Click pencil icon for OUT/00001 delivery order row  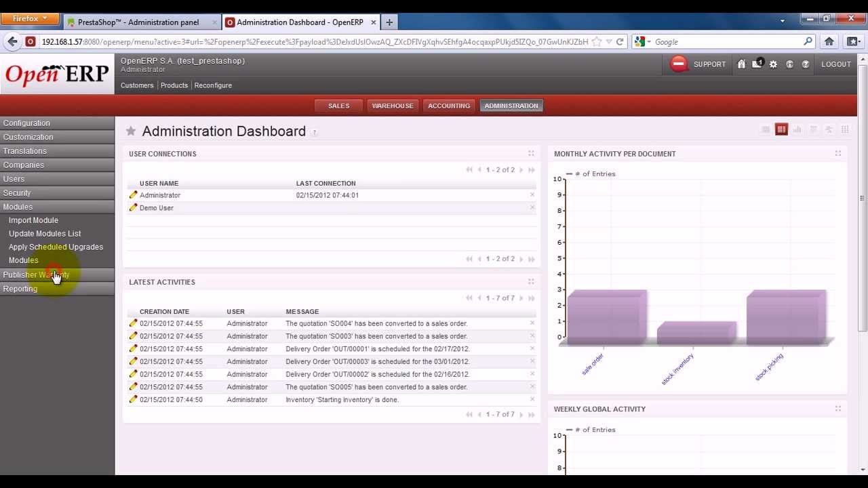point(133,349)
